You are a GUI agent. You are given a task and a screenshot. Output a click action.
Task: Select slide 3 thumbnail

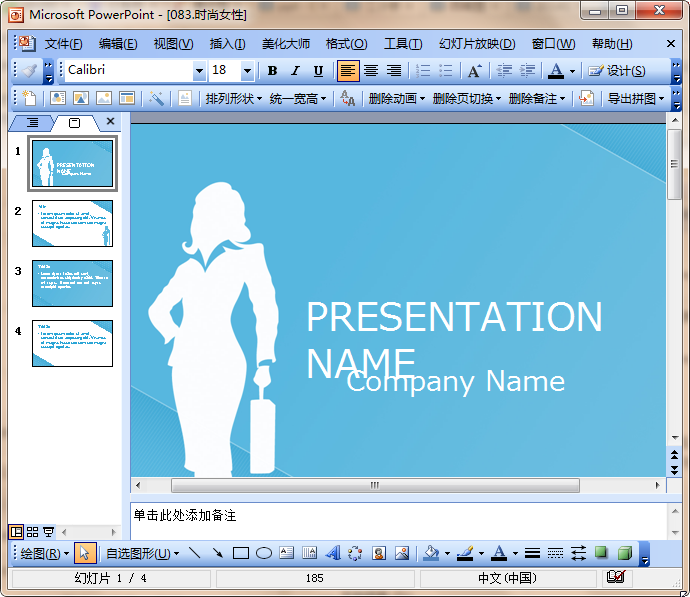73,283
